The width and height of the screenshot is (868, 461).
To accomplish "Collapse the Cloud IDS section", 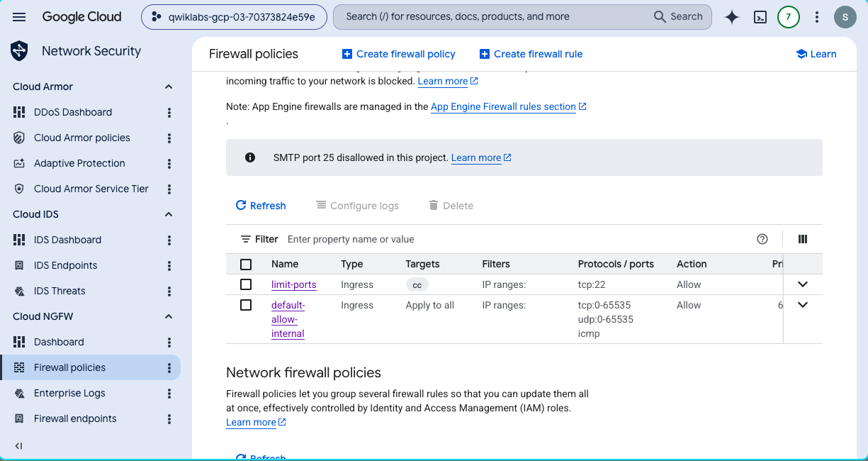I will click(169, 214).
